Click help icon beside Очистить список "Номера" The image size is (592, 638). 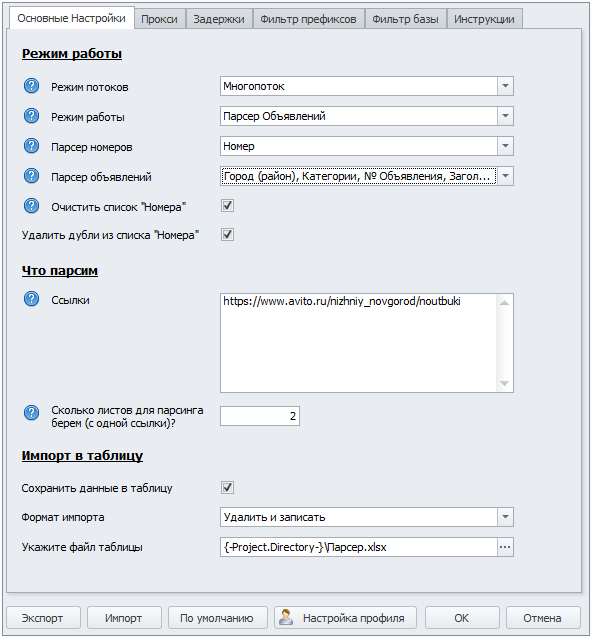31,206
